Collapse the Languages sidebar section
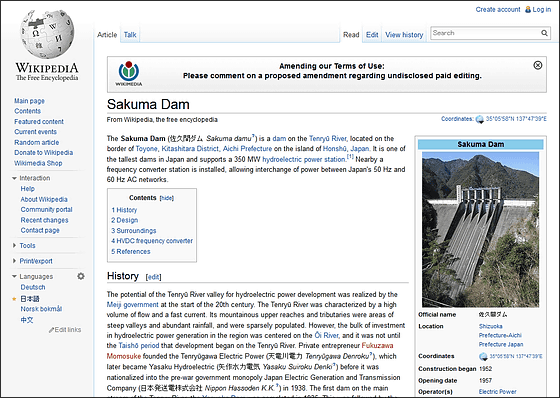 [x=14, y=277]
